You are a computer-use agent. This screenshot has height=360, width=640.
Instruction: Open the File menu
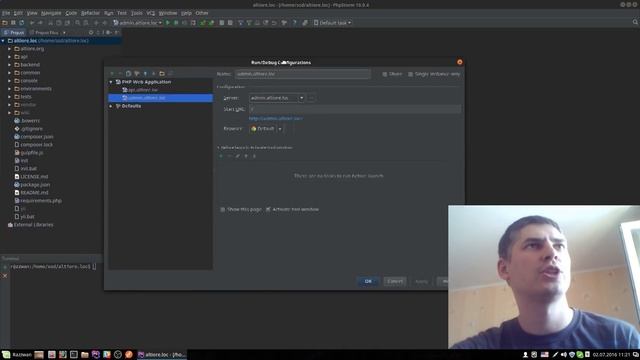coord(6,13)
